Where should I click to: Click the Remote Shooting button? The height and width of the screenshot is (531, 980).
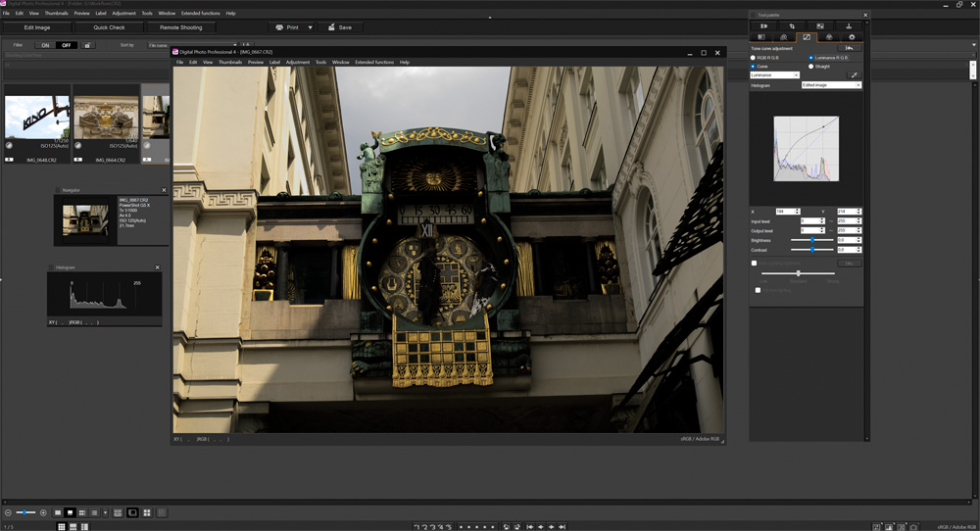(x=181, y=27)
